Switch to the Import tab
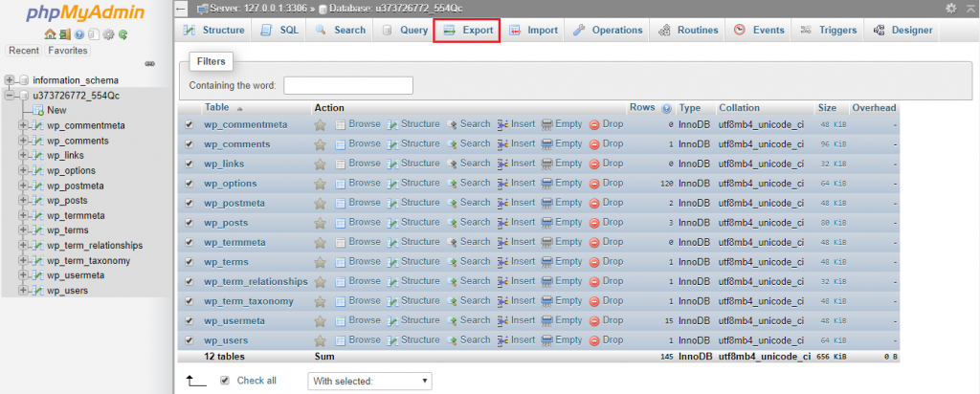Screen dimensions: 980x394 [x=534, y=31]
